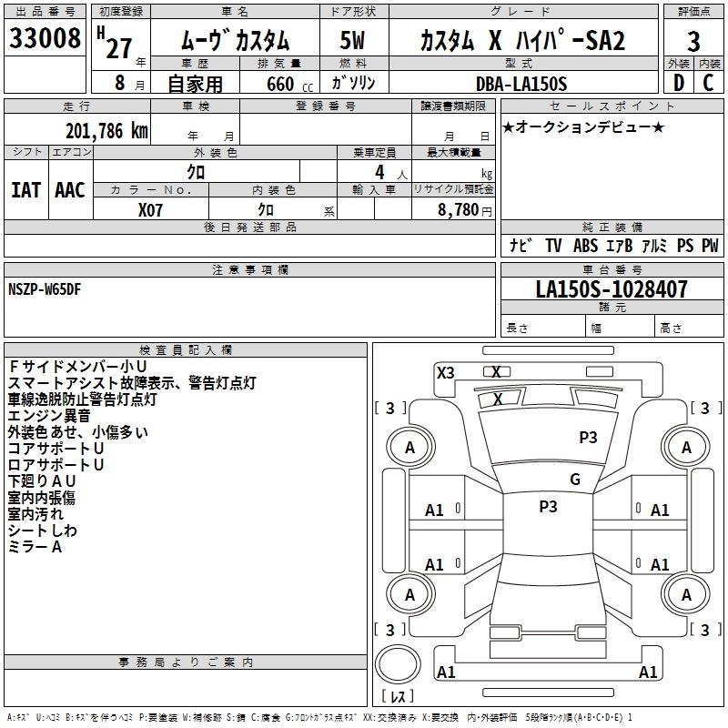Click the displacement value 660 cc
The image size is (728, 728).
(290, 85)
